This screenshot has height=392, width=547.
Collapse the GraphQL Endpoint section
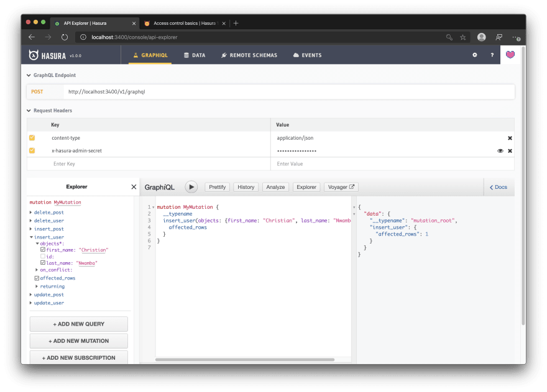29,75
